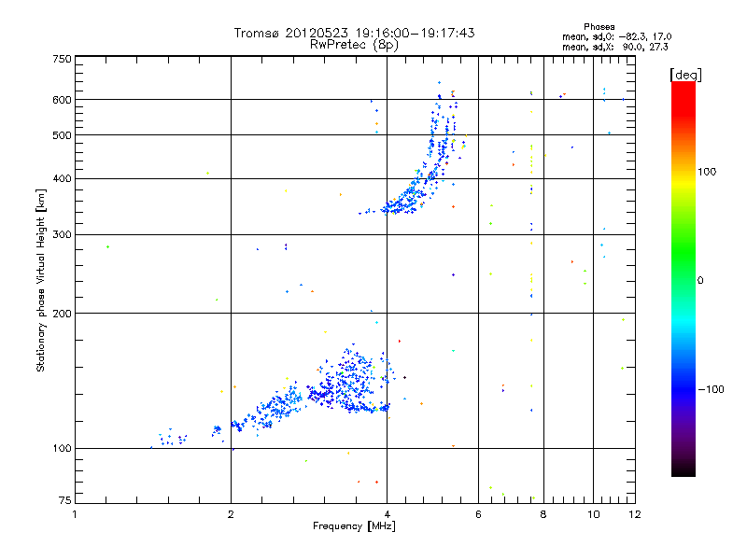This screenshot has width=747, height=560.
Task: Click the x-axis tick label "12"
Action: click(635, 514)
